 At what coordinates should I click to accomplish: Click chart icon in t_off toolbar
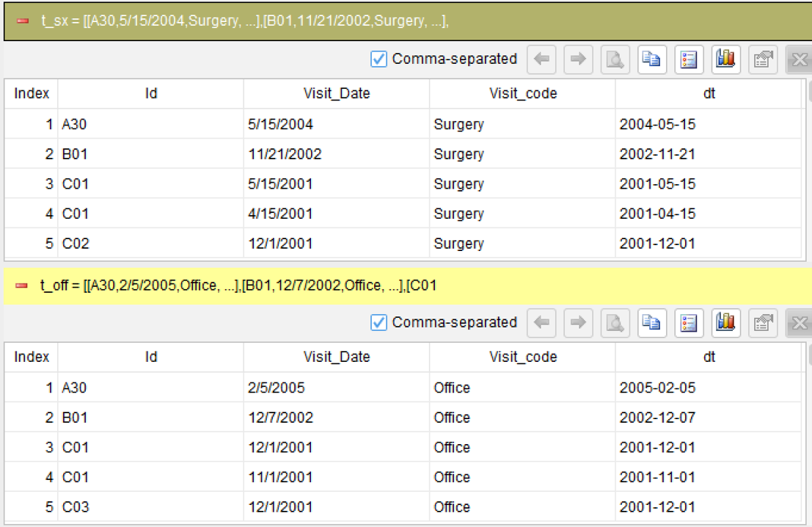coord(725,323)
